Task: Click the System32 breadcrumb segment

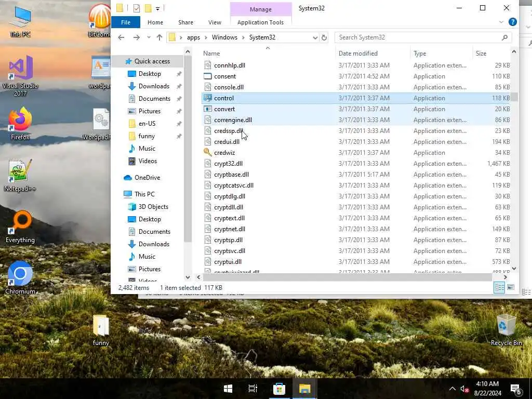Action: coord(262,37)
